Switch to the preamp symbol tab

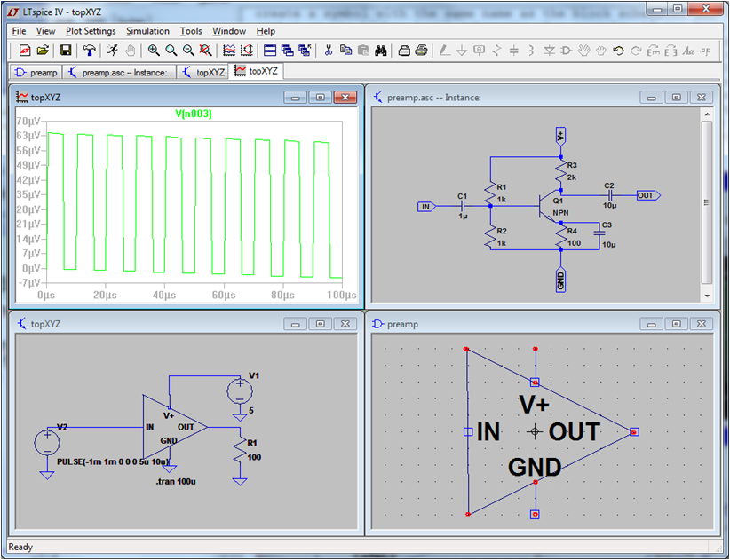(x=36, y=72)
